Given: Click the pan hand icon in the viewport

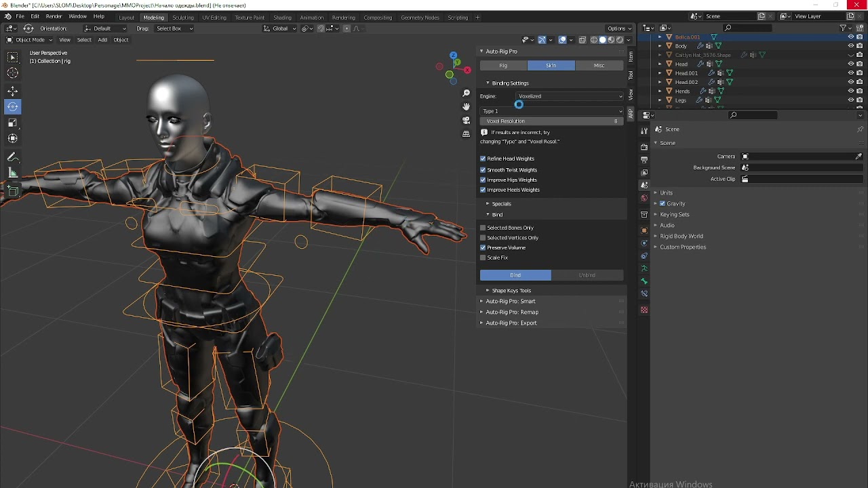Looking at the screenshot, I should (466, 106).
